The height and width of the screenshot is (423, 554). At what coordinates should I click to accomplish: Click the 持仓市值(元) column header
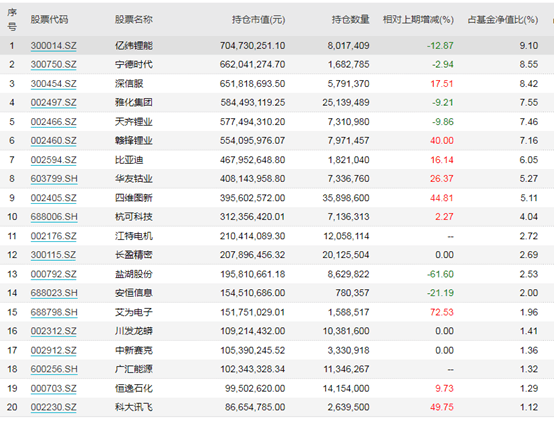click(259, 19)
